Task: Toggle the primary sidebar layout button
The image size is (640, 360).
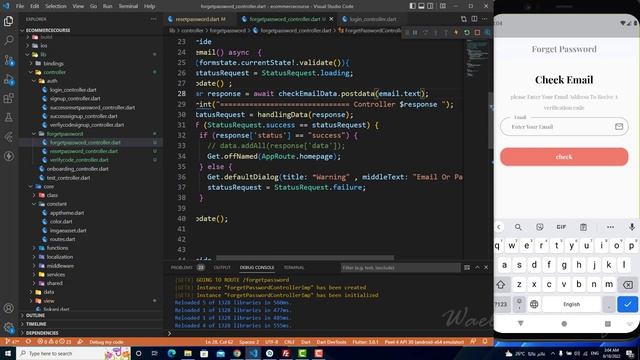Action: [x=413, y=6]
